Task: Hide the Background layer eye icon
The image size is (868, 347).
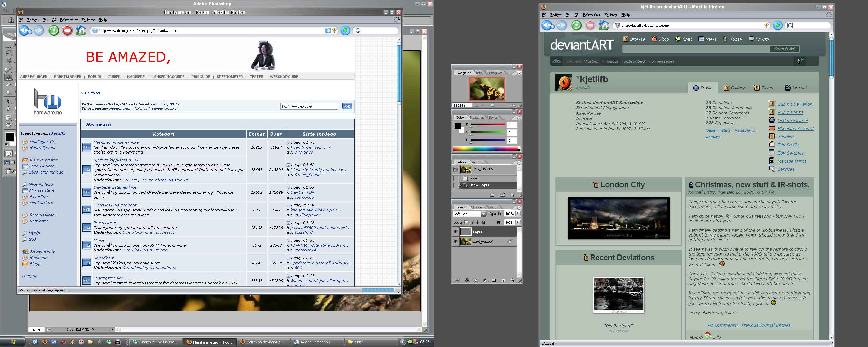Action: 455,242
